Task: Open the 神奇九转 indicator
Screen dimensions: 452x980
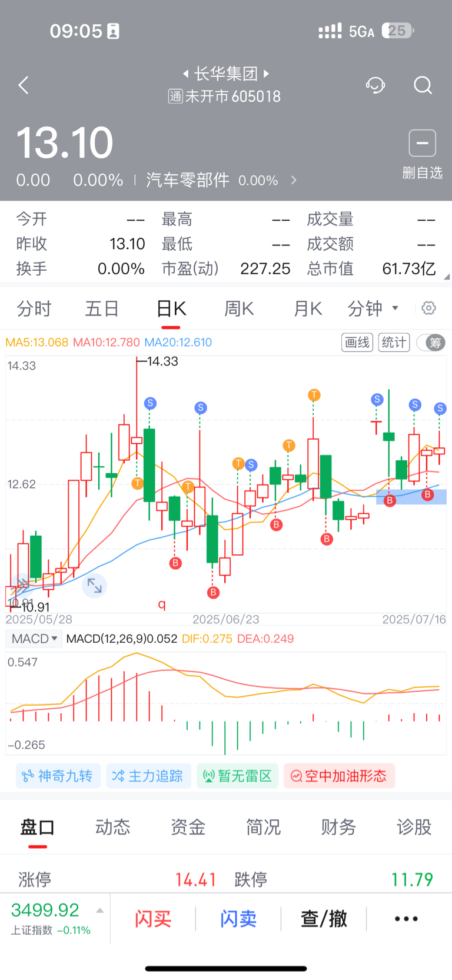Action: tap(58, 776)
